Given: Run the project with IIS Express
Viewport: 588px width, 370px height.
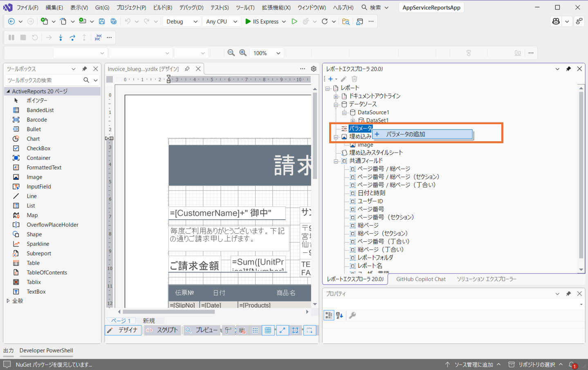Looking at the screenshot, I should pos(262,22).
